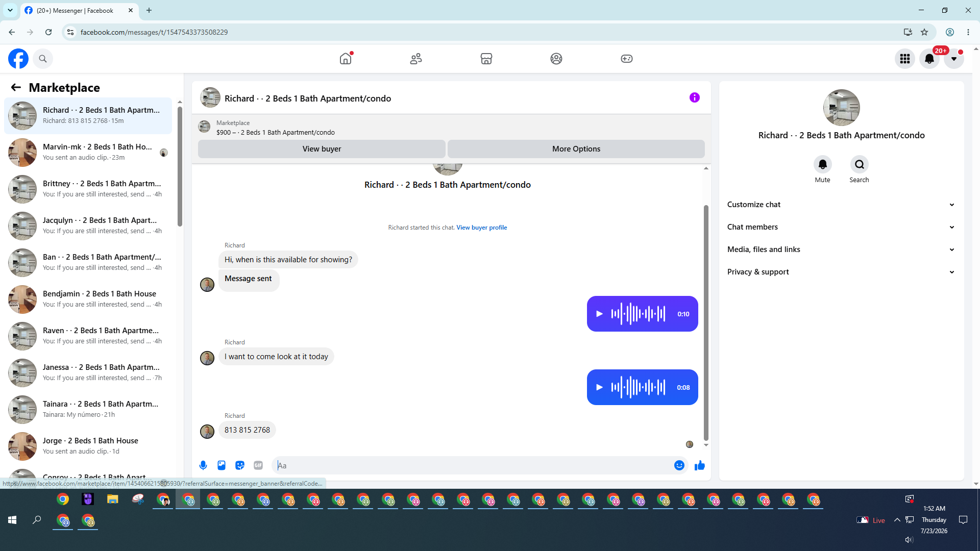Open conversation information purple icon
Screen dimensions: 980x551
point(695,97)
